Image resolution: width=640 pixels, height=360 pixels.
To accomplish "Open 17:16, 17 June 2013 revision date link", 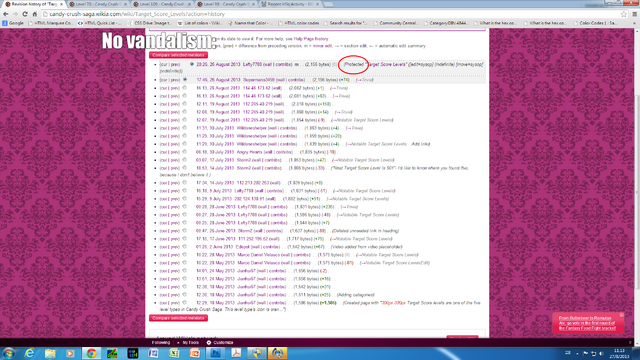I will click(215, 239).
